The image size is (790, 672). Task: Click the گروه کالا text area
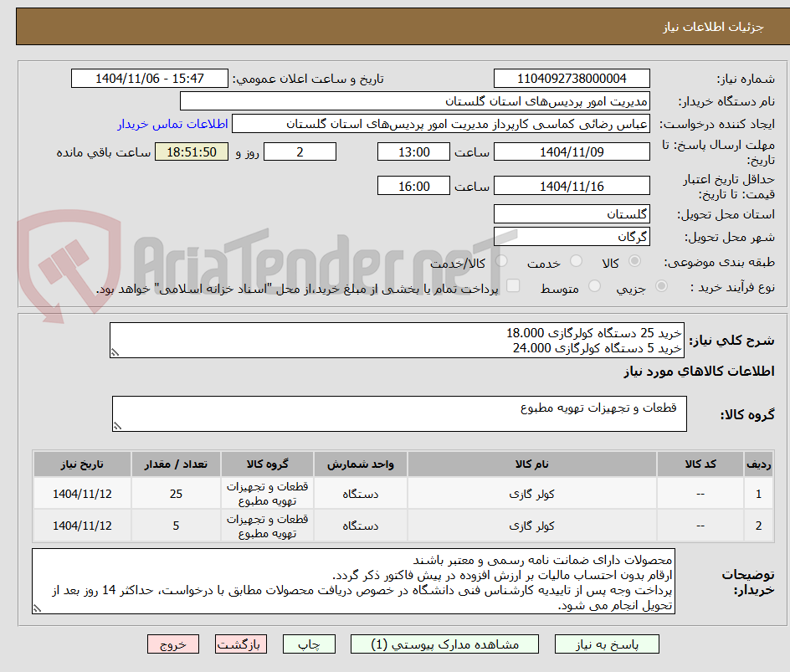click(399, 413)
